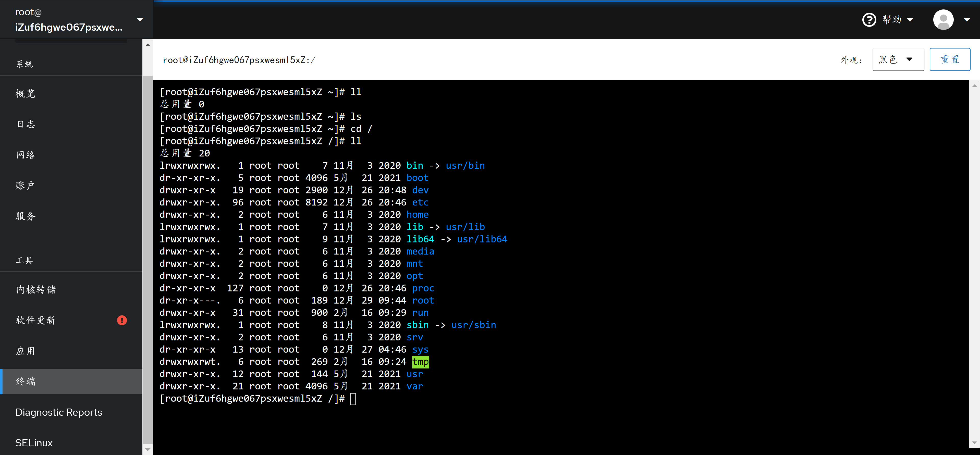Screen dimensions: 980x455
Task: Click the red software update alert icon
Action: (122, 320)
